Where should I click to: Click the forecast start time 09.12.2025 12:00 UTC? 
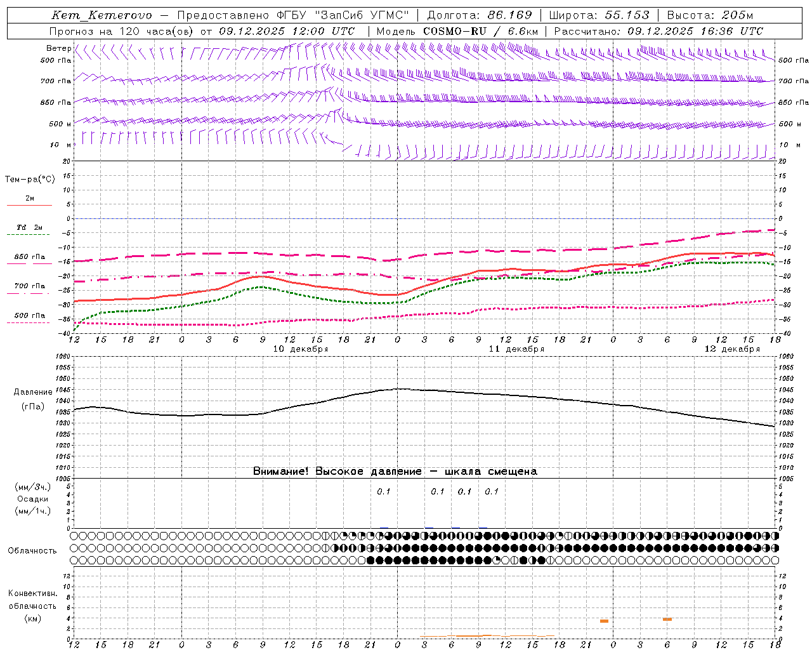click(x=287, y=31)
